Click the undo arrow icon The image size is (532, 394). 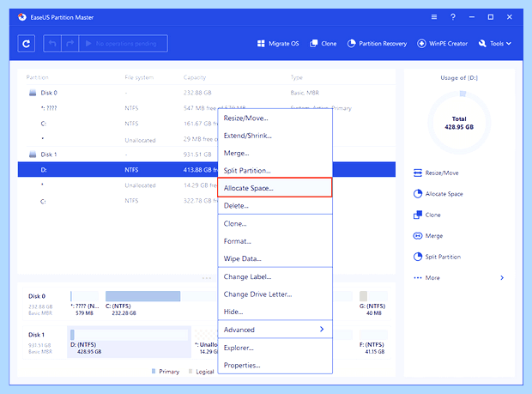click(x=52, y=44)
